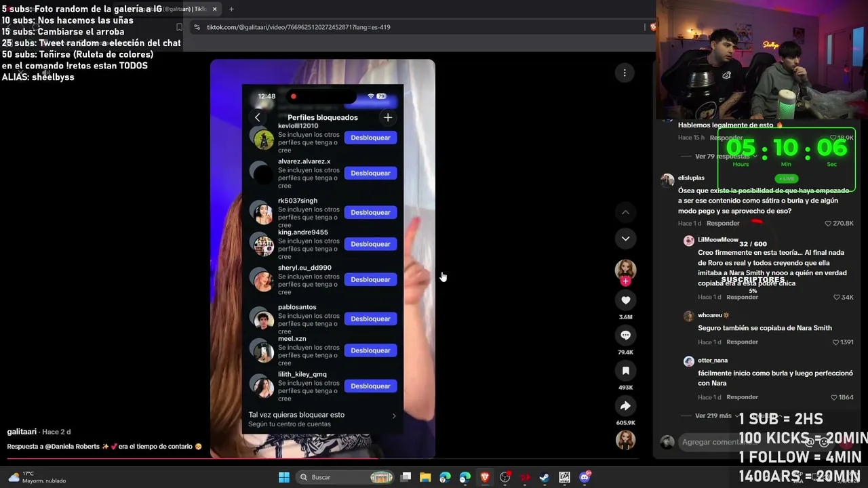Go to previous video with up chevron

tap(625, 212)
